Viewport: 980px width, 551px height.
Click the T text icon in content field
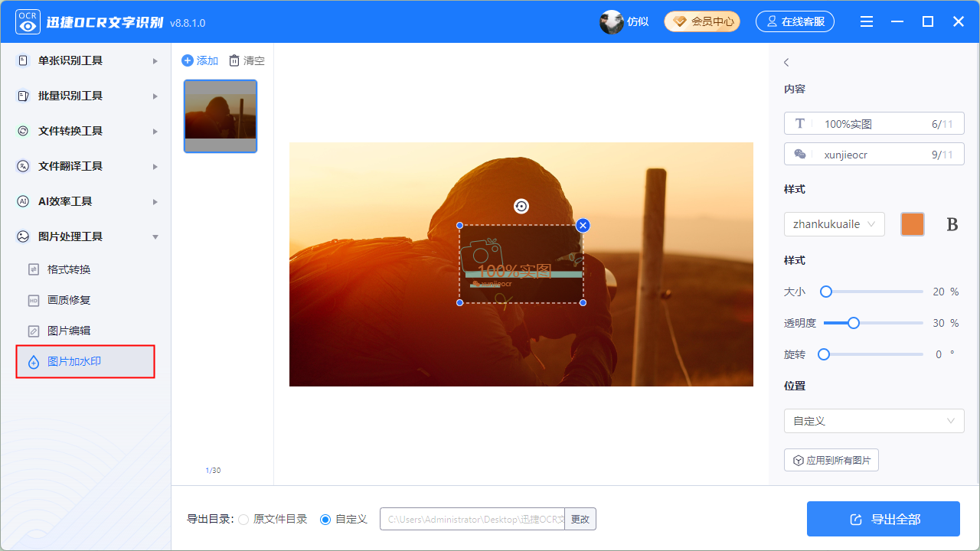click(x=800, y=124)
